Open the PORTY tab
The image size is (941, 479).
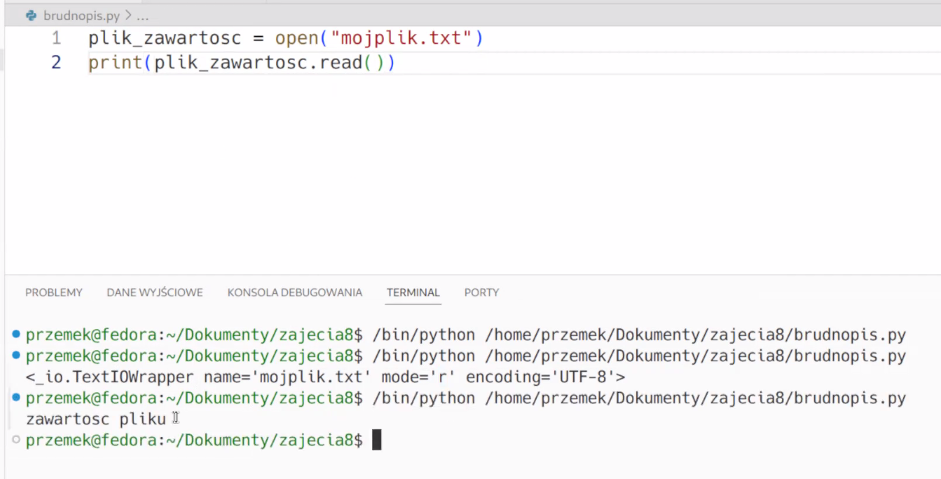click(x=481, y=292)
